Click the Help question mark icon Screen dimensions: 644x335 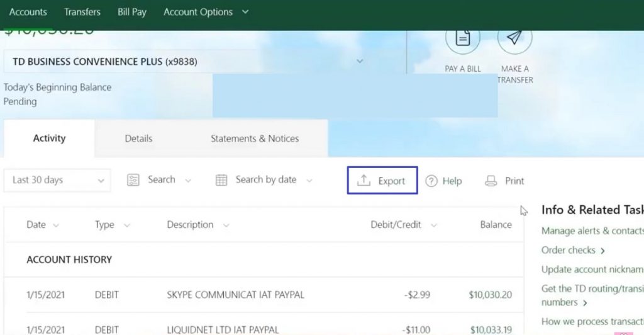[431, 181]
